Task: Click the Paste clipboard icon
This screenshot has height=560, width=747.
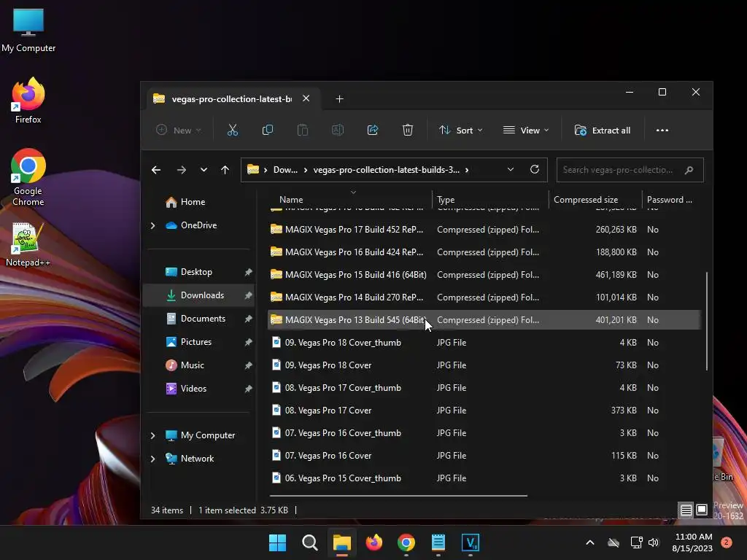Action: pyautogui.click(x=303, y=130)
